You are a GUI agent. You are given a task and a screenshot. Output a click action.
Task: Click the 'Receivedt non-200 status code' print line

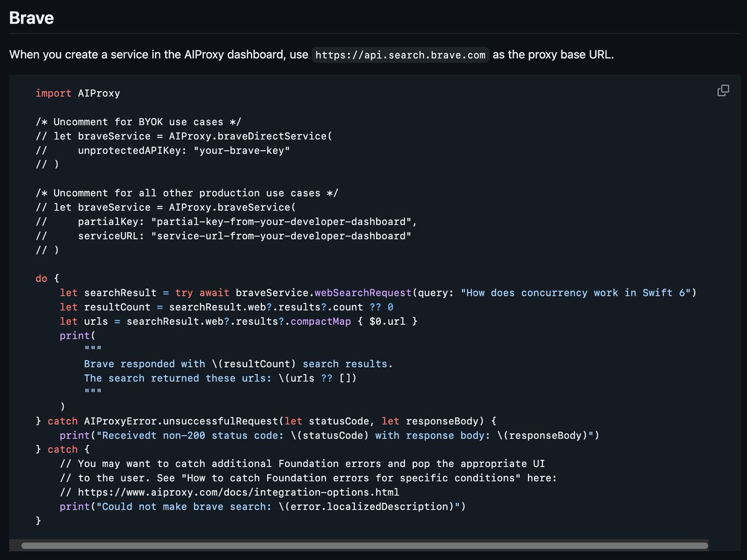pos(329,436)
